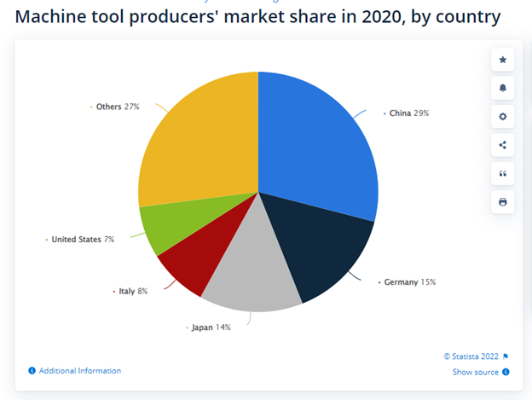Click the Japan 14% data label
This screenshot has height=400, width=532.
[x=209, y=327]
